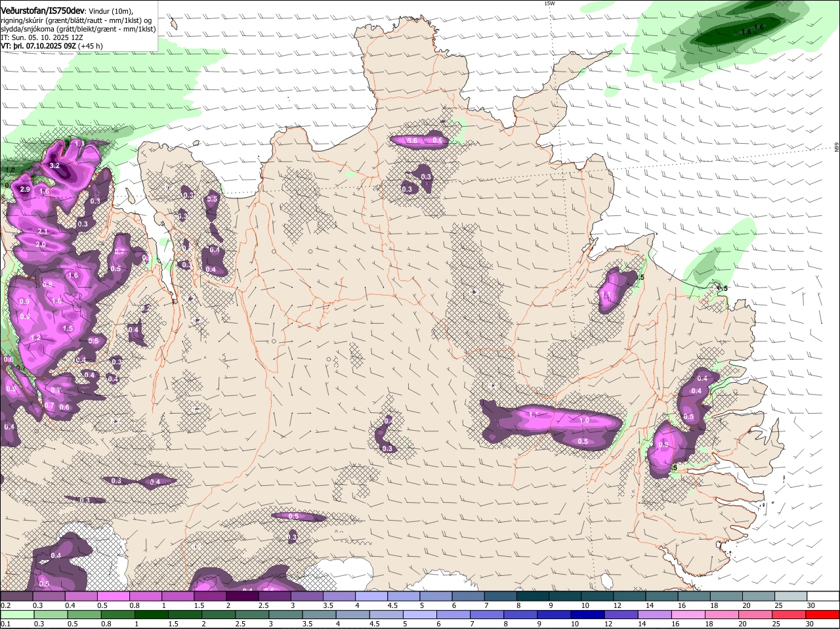The image size is (840, 629).
Task: Pick the bright pink swatch right of the upper 0.5 label
Action: click(113, 596)
